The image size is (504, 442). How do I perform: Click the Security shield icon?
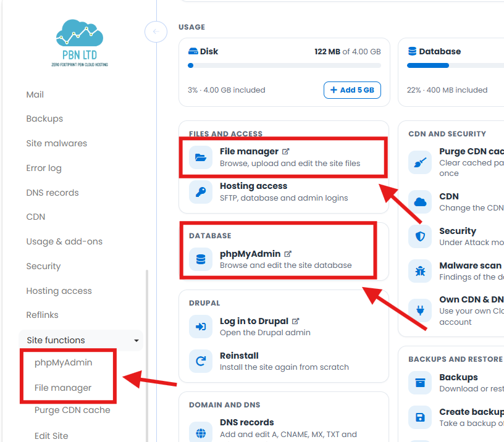pos(420,236)
